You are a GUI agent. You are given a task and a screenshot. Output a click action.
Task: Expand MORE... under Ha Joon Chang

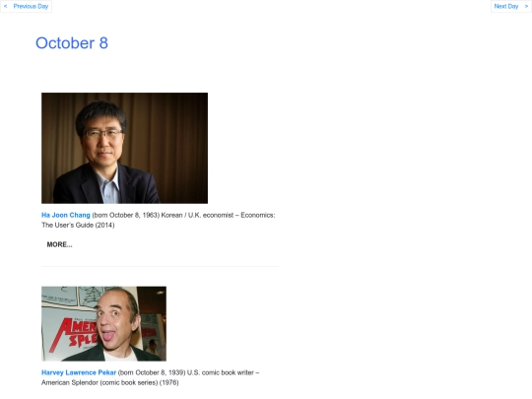pos(59,244)
